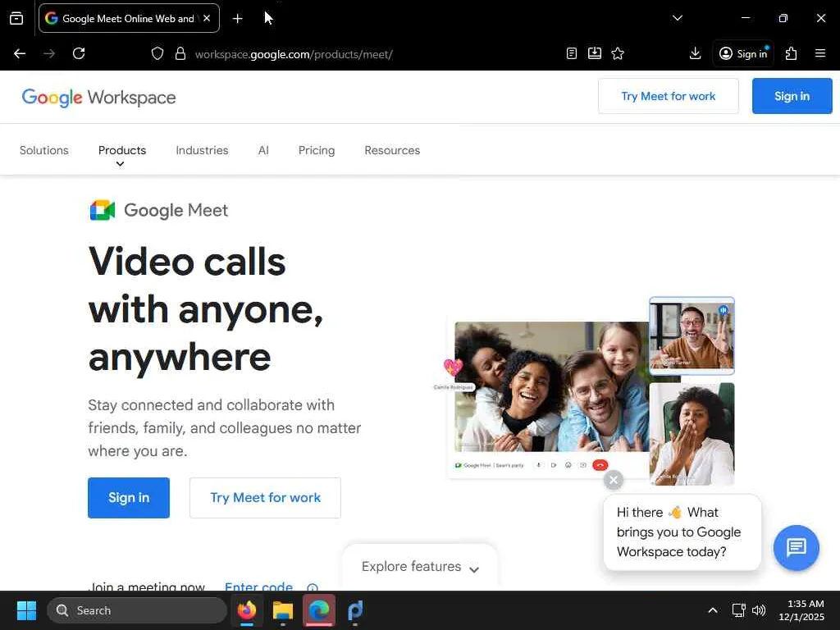Click the chat greeting message bubble
This screenshot has width=840, height=630.
[682, 532]
